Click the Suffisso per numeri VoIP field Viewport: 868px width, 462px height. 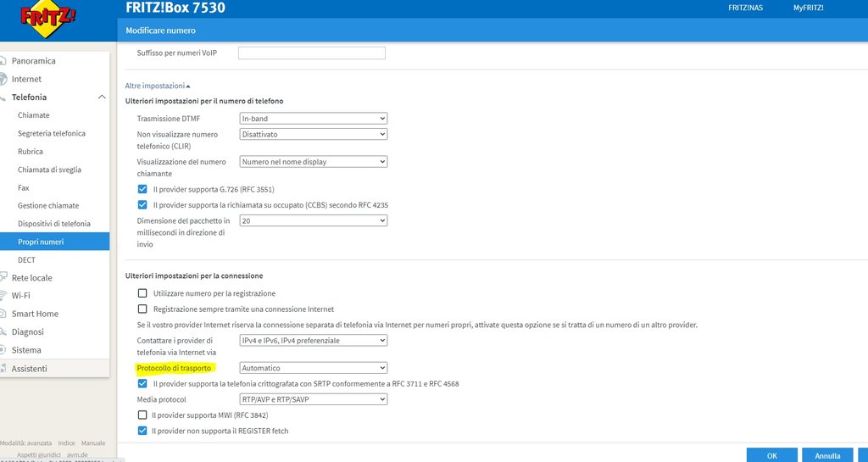[x=311, y=53]
